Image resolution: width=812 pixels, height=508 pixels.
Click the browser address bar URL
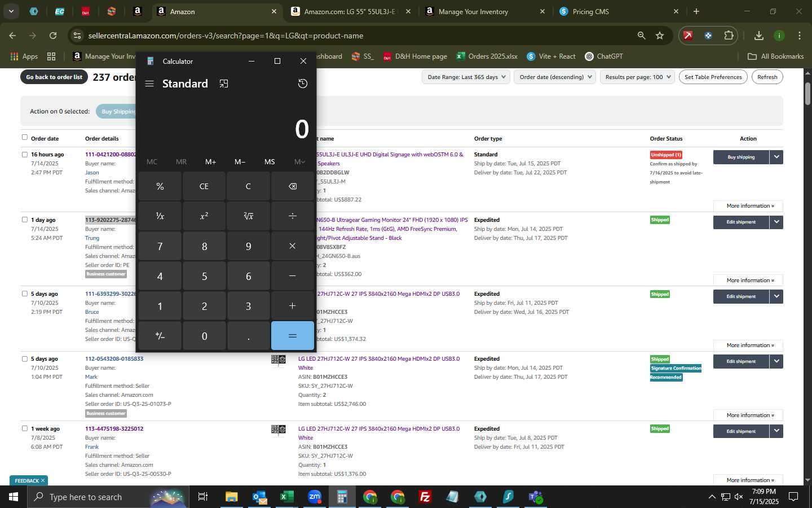[226, 36]
